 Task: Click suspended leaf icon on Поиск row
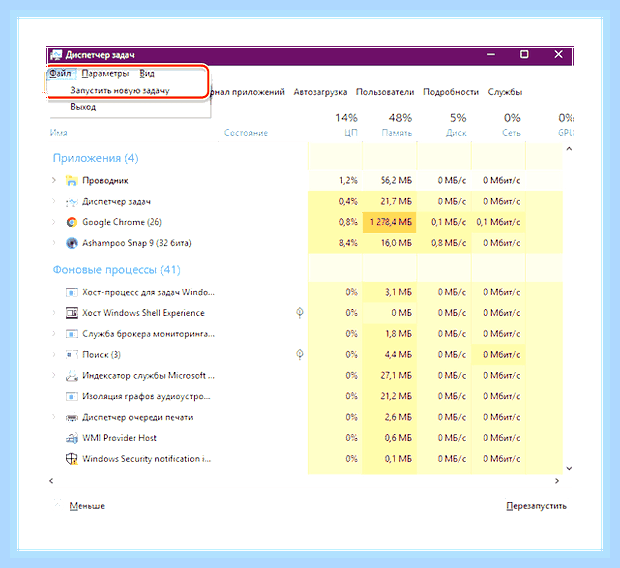(x=300, y=354)
